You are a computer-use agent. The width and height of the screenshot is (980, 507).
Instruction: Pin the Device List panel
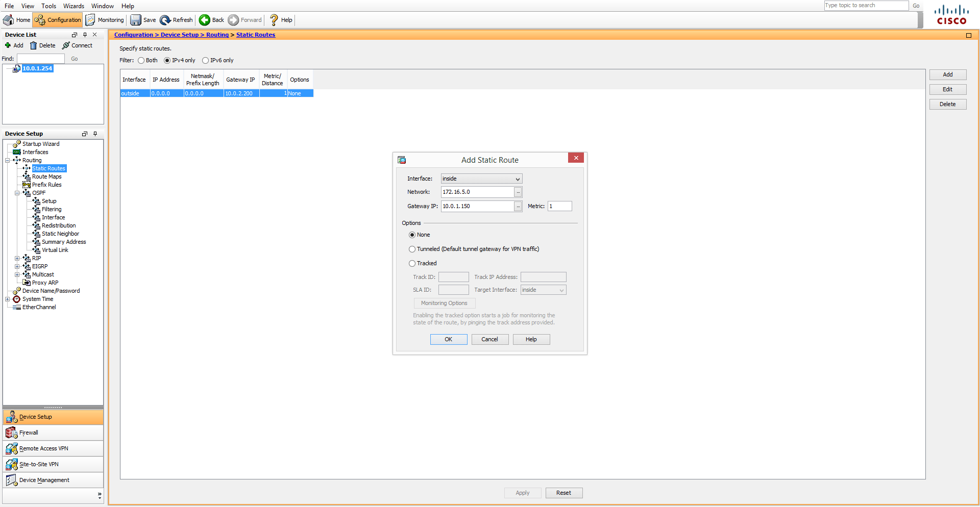point(85,35)
